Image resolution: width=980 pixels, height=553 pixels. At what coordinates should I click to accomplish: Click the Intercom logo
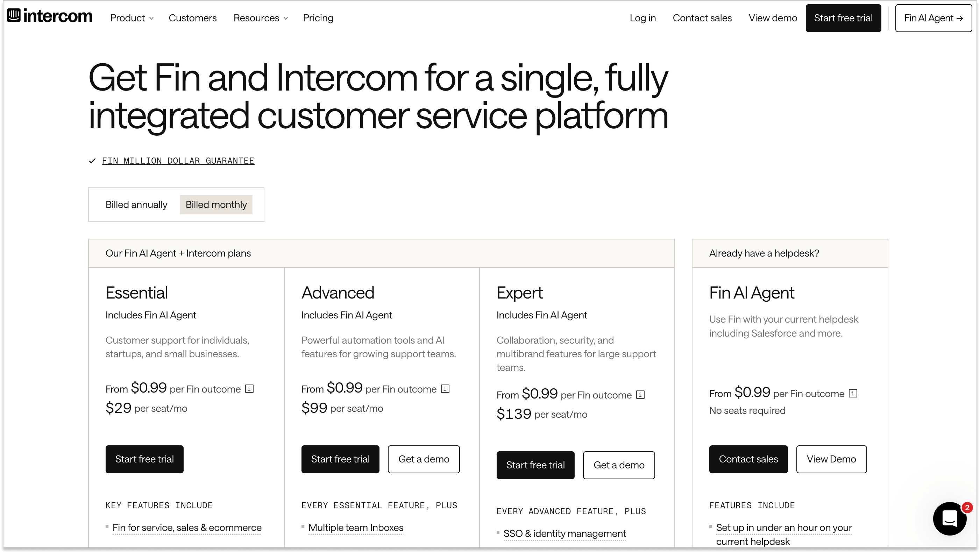pyautogui.click(x=50, y=16)
